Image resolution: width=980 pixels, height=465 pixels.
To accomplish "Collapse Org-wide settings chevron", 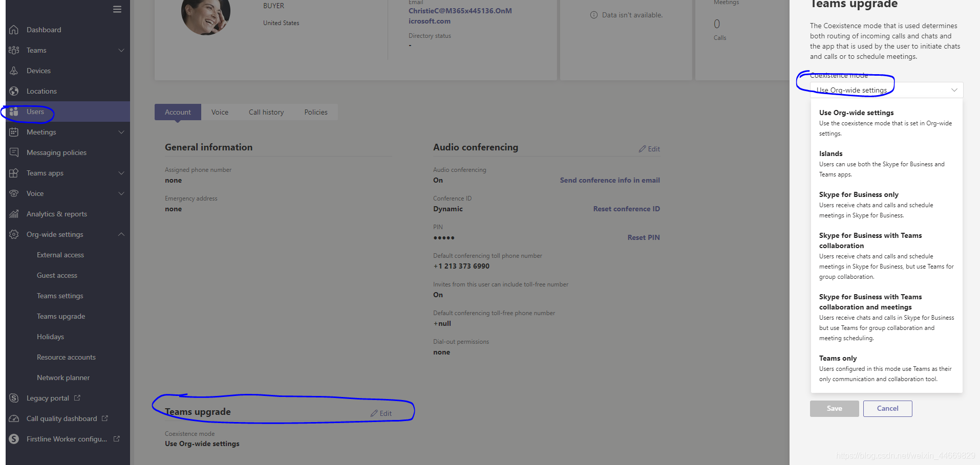I will [121, 234].
